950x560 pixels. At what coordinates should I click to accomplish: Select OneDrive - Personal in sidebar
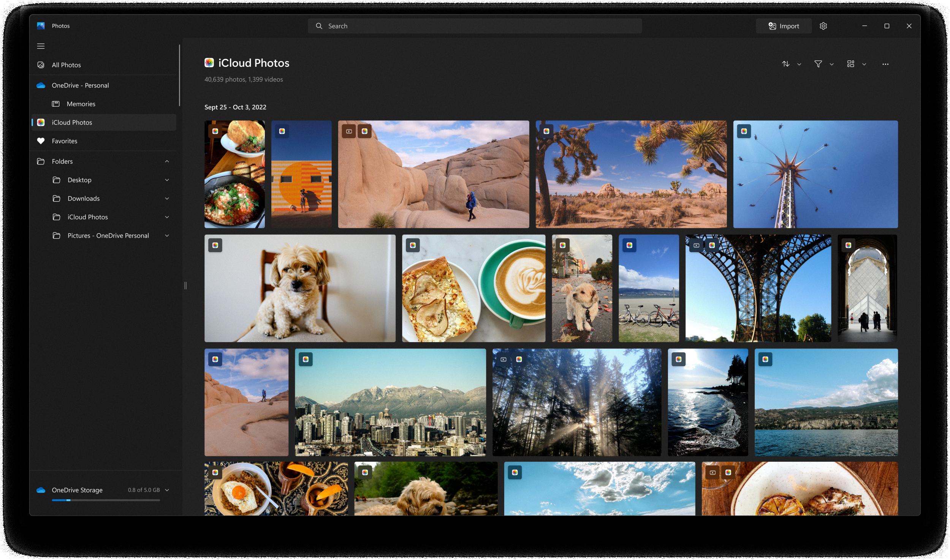[x=104, y=85]
